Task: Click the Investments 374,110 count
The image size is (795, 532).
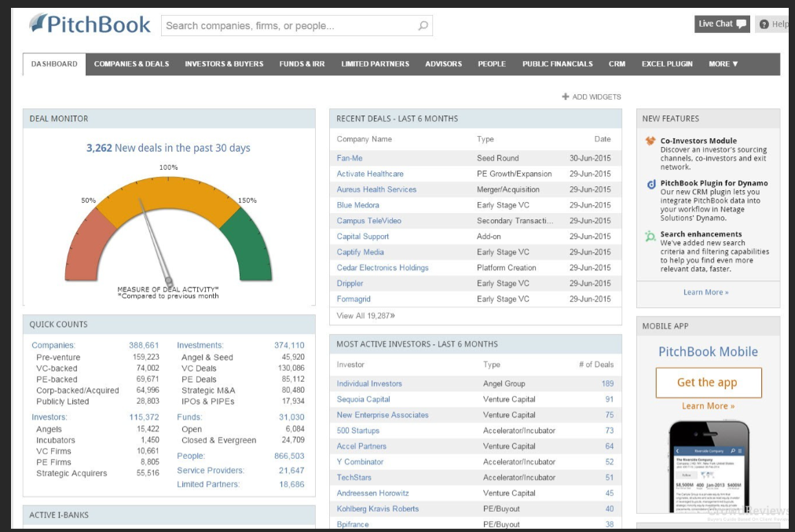Action: [x=289, y=345]
